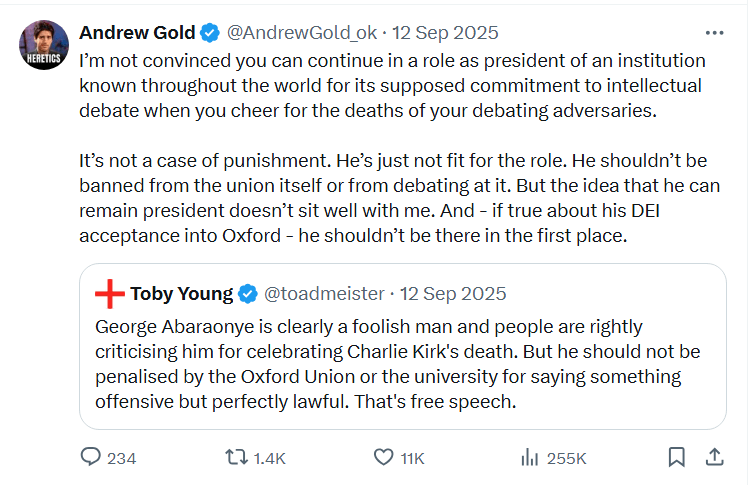Click Toby Young's red cross avatar
The width and height of the screenshot is (752, 485).
[109, 294]
